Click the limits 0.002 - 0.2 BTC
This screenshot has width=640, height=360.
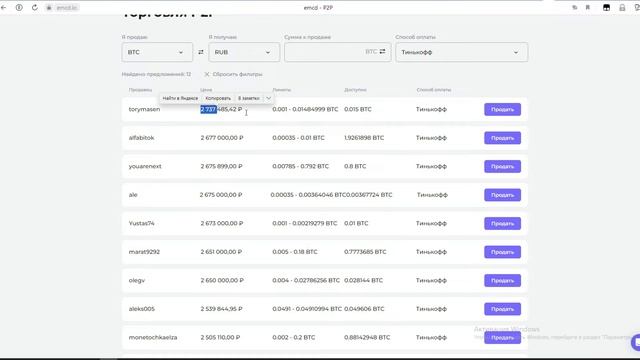293,338
